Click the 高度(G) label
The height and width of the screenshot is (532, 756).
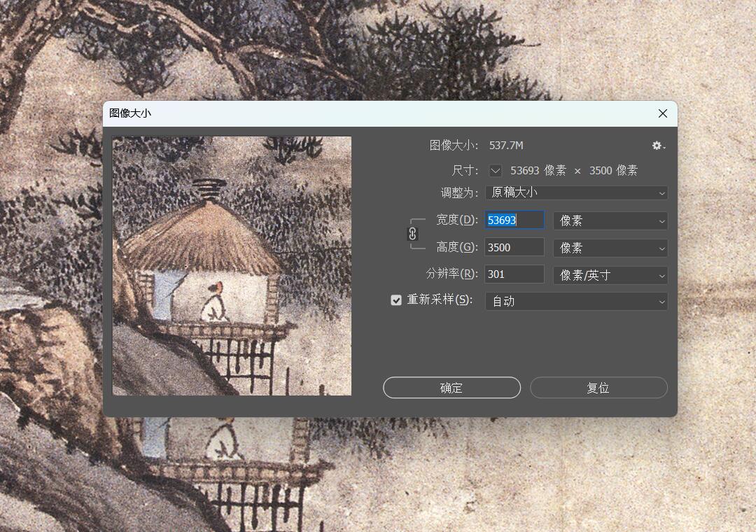[456, 247]
